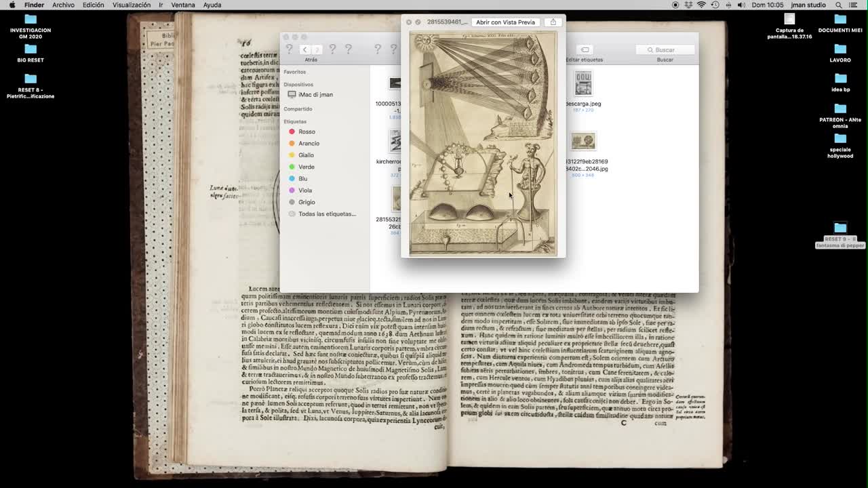Open the volume control in menu bar
Viewport: 868px width, 488px height.
tap(741, 5)
